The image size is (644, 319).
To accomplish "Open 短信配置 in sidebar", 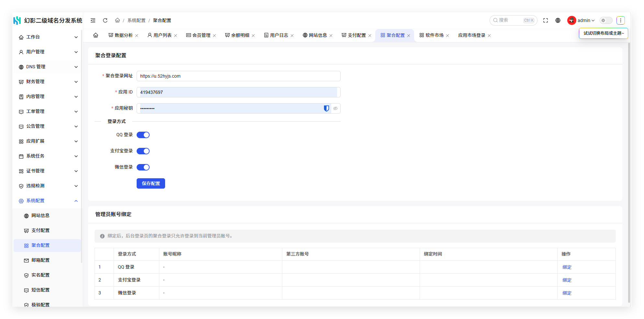I will [47, 290].
